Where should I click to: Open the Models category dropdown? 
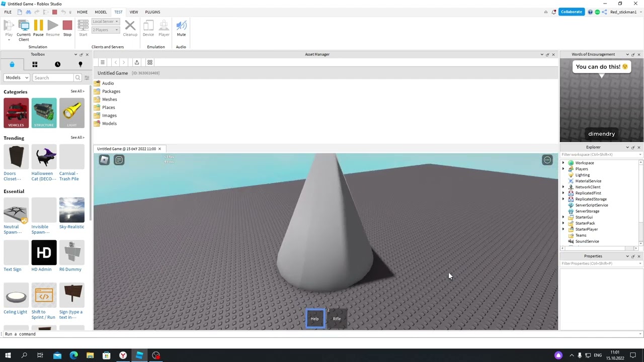pyautogui.click(x=17, y=77)
